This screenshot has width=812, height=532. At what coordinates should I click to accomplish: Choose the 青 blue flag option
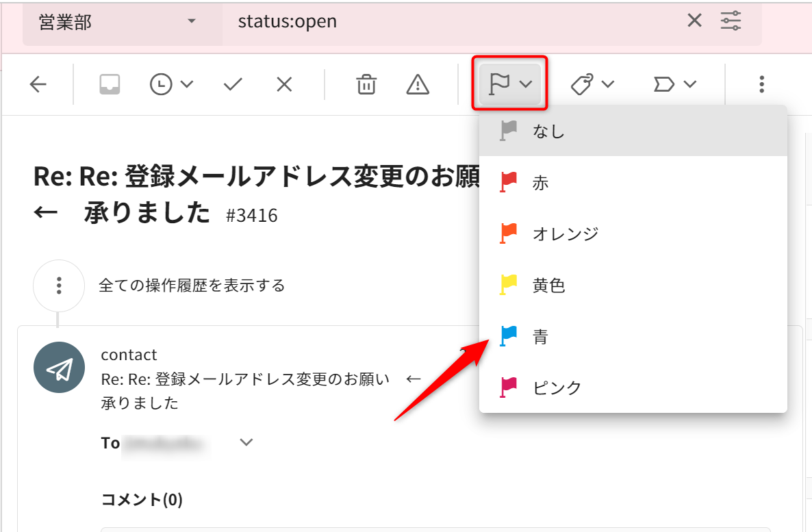tap(541, 336)
